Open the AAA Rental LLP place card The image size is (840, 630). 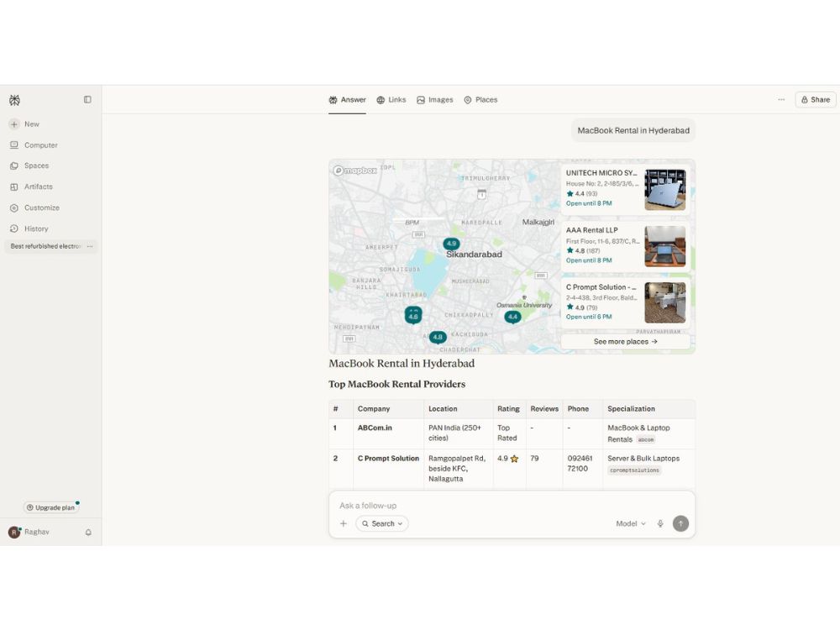click(x=625, y=245)
